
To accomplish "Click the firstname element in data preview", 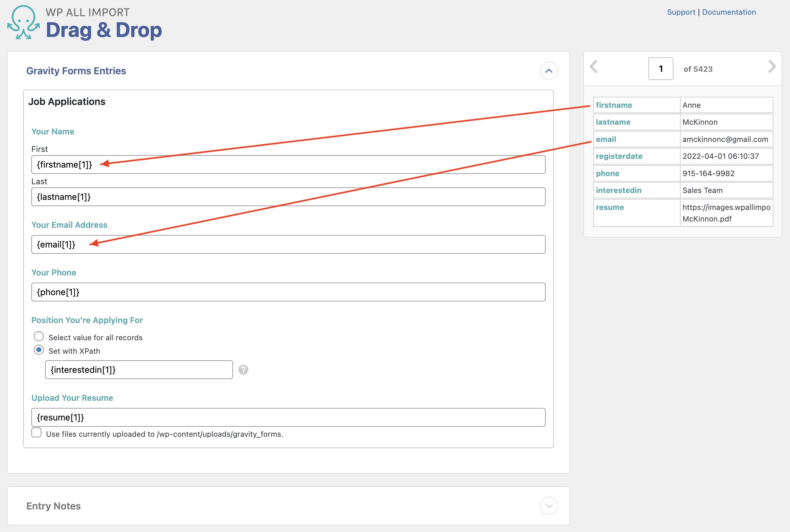I will coord(614,105).
